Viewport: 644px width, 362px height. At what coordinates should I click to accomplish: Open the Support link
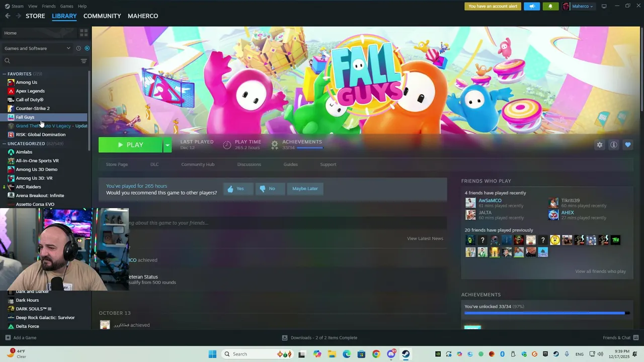[x=328, y=164]
